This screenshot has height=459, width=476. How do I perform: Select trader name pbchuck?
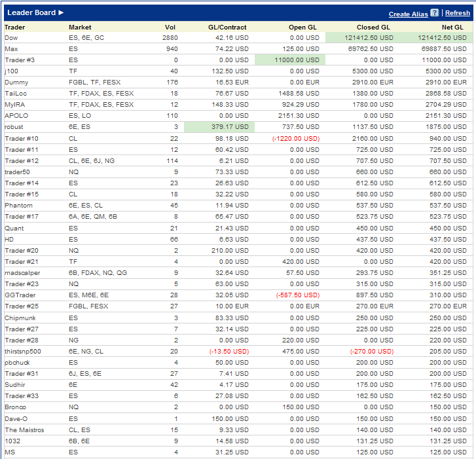coord(17,363)
